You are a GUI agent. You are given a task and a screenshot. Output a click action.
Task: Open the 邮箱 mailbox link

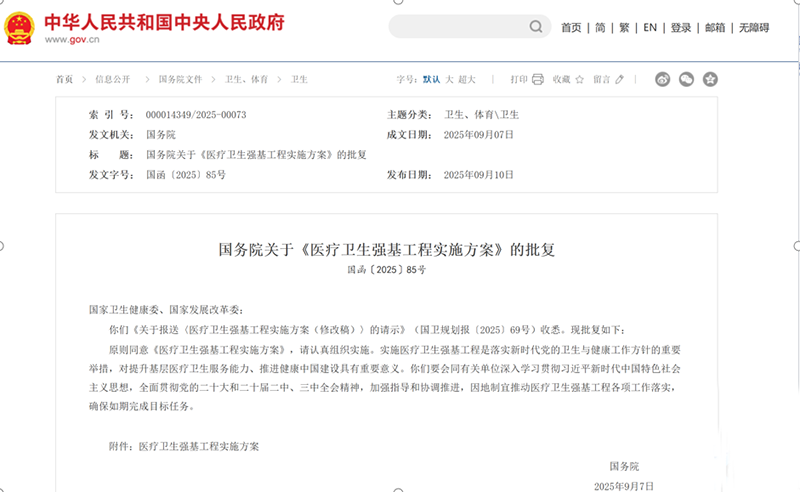click(715, 28)
